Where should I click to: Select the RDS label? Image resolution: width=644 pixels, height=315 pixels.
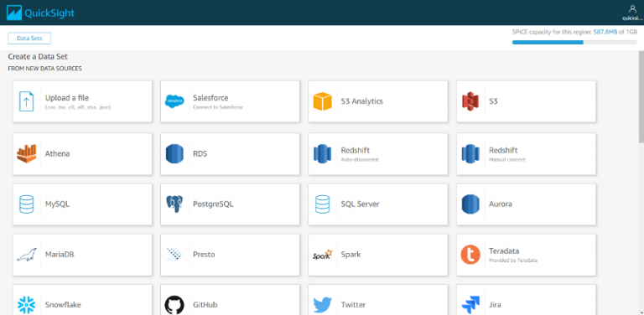pyautogui.click(x=200, y=154)
